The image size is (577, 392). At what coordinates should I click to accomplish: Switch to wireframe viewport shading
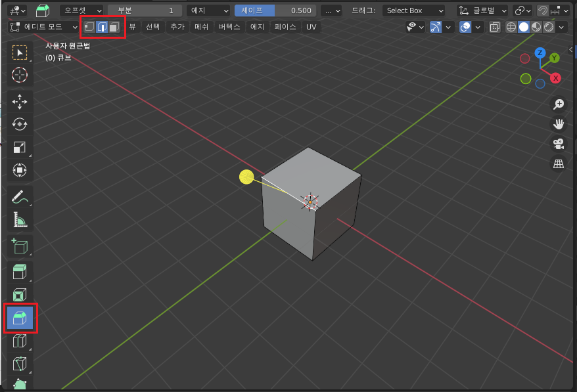pos(511,27)
